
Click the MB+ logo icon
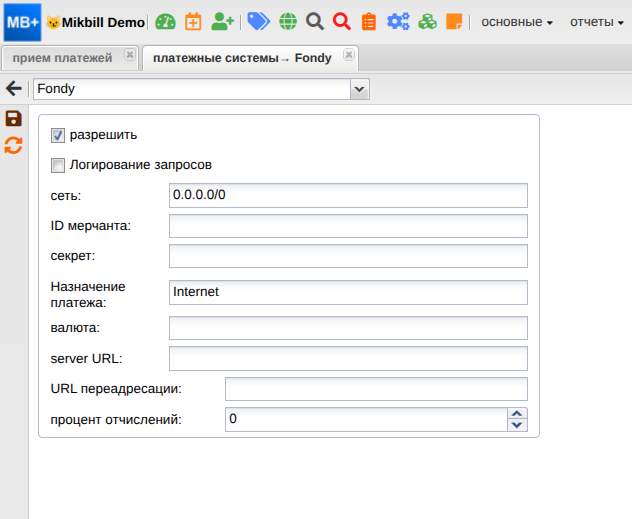(x=22, y=22)
